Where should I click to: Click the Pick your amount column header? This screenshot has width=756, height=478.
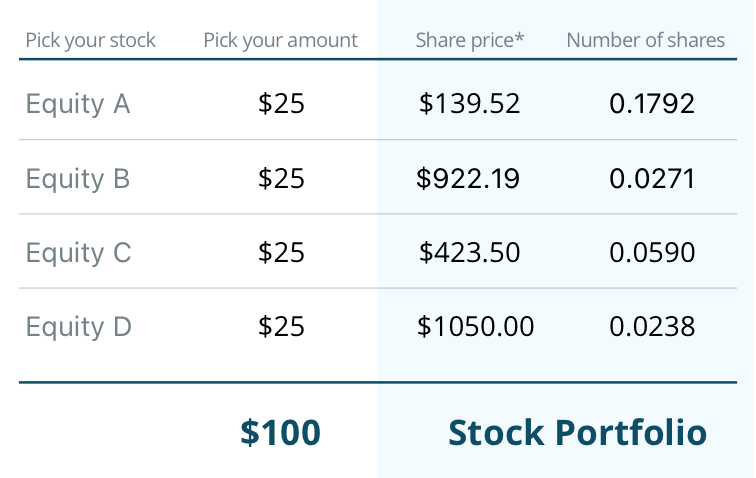[280, 41]
